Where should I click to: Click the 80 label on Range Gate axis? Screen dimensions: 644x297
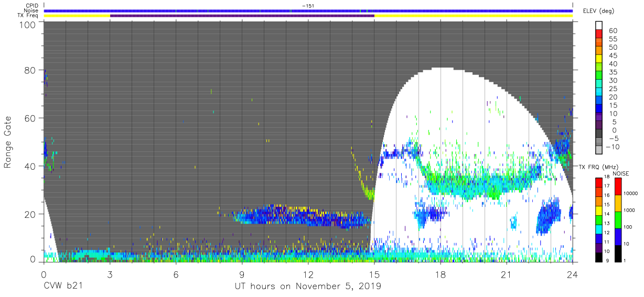31,70
